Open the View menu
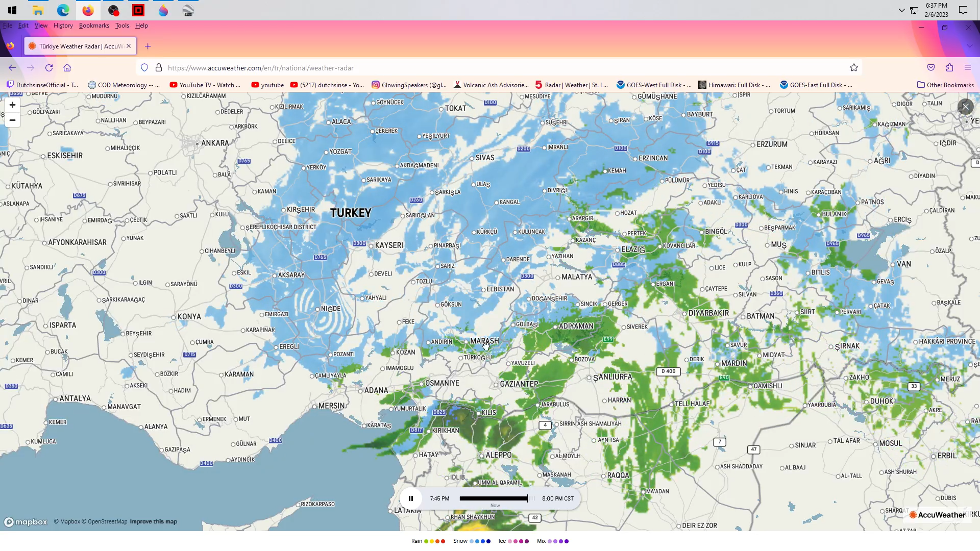This screenshot has width=980, height=551. (x=41, y=26)
